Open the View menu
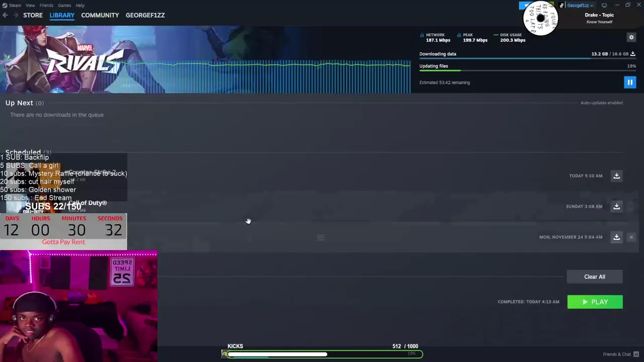The width and height of the screenshot is (644, 362). coord(30,5)
